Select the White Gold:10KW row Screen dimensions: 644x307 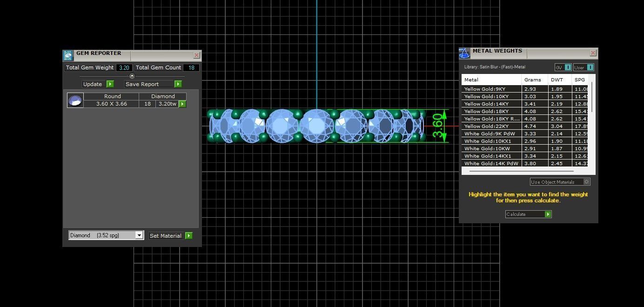coord(526,148)
